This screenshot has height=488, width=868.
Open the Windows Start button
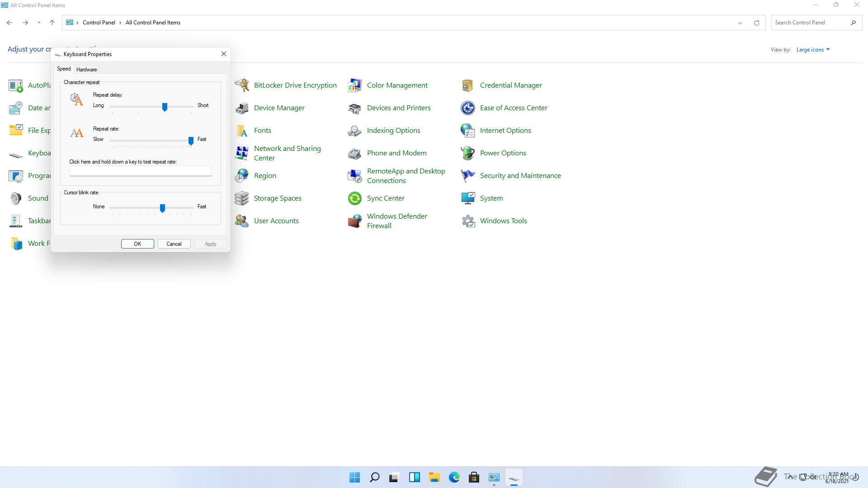[355, 477]
